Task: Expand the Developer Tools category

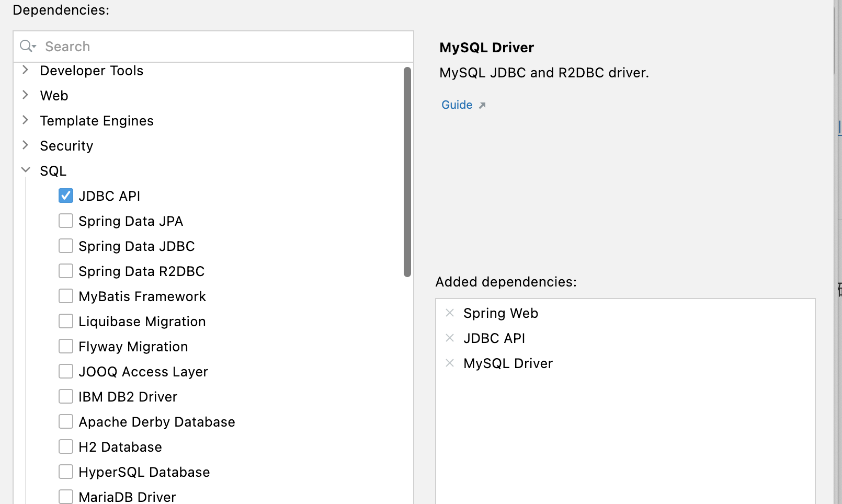Action: click(x=25, y=71)
